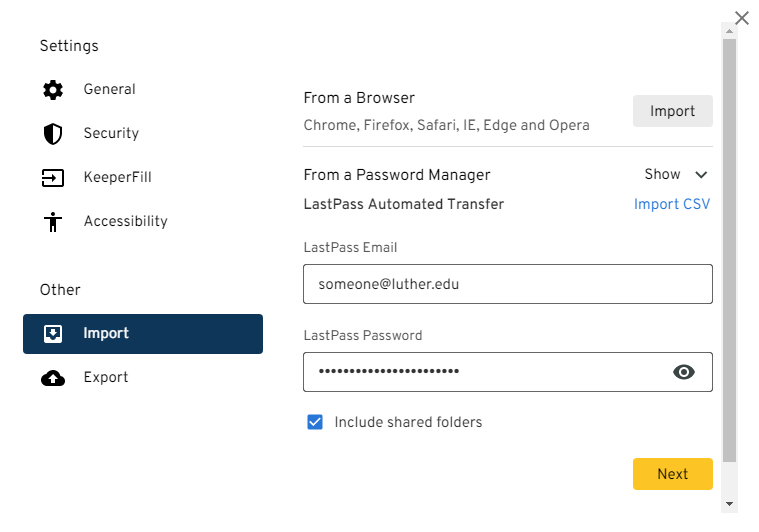
Task: Click the yellow Next button
Action: point(672,474)
